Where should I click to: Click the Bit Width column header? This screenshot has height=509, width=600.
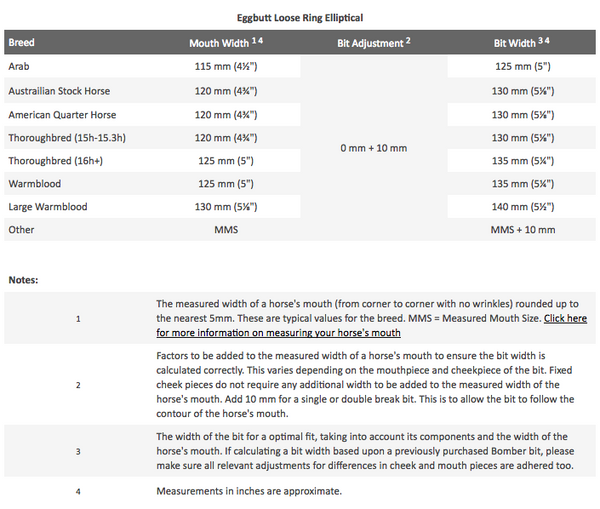click(x=522, y=44)
